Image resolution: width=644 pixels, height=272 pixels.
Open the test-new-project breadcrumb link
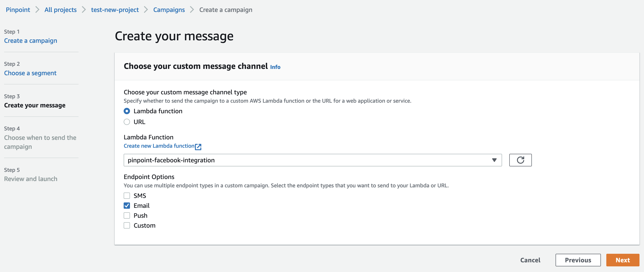point(115,10)
